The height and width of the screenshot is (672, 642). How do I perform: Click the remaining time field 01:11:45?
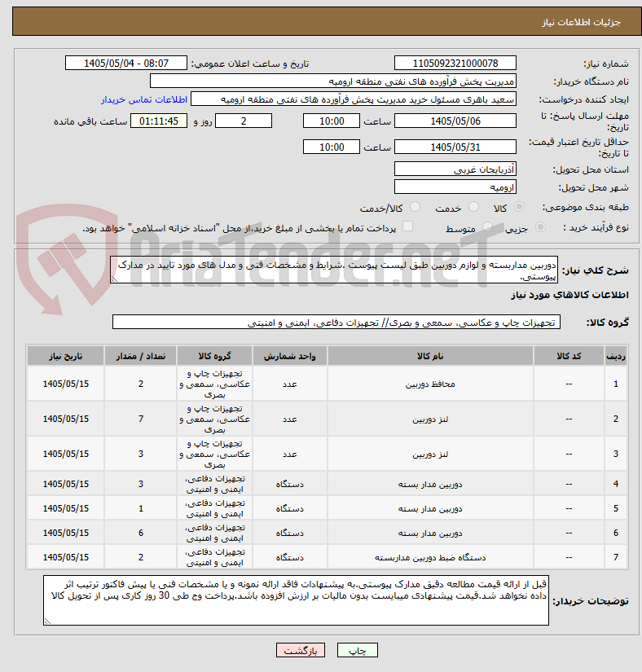coord(159,121)
